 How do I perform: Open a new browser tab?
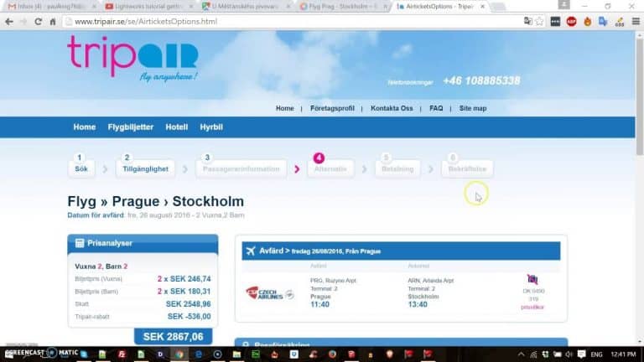click(x=498, y=7)
